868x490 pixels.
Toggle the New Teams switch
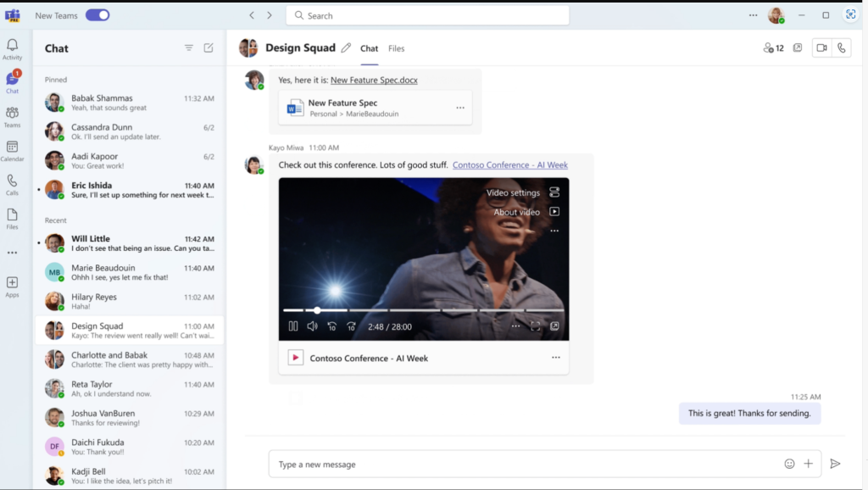[x=97, y=15]
